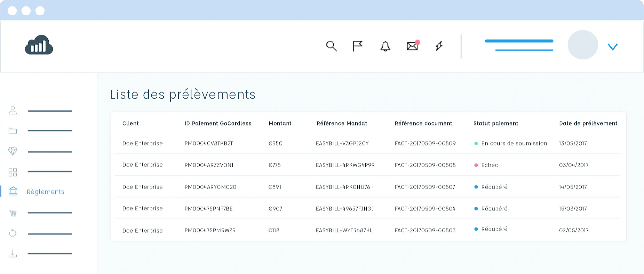Open the Règlements menu item
The width and height of the screenshot is (644, 274).
click(x=46, y=192)
